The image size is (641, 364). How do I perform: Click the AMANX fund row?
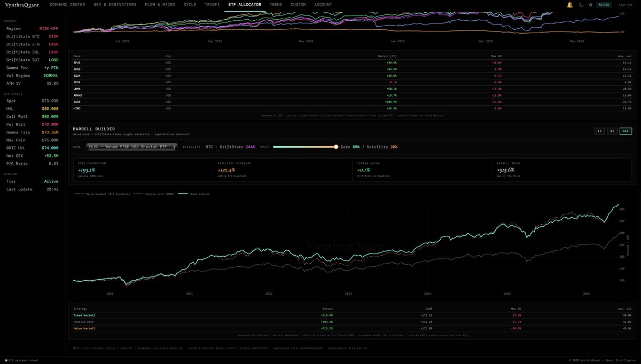point(353,95)
